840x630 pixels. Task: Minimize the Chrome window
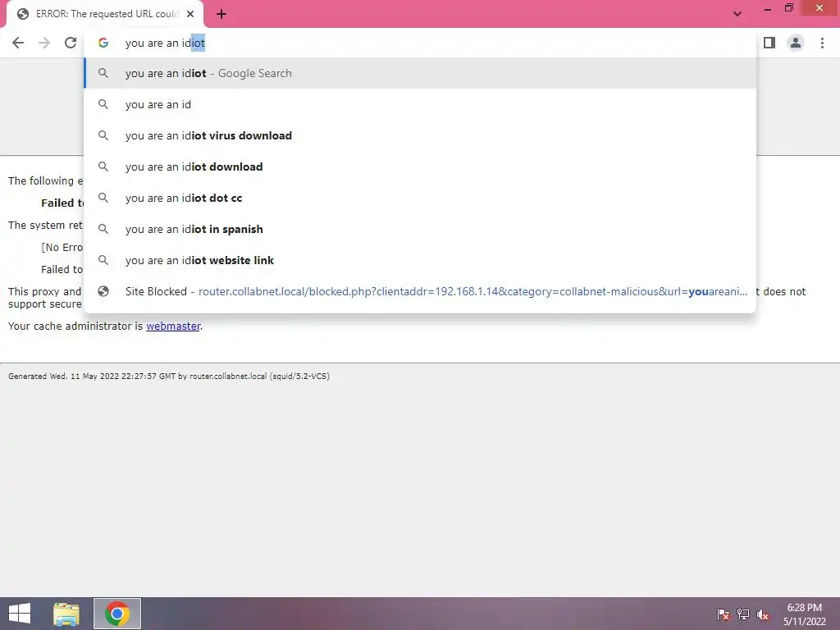(768, 8)
